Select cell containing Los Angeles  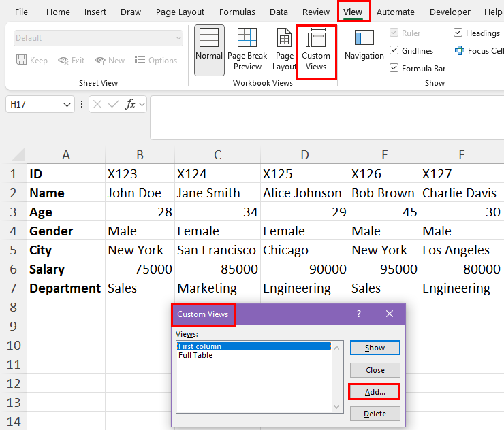[x=461, y=250]
